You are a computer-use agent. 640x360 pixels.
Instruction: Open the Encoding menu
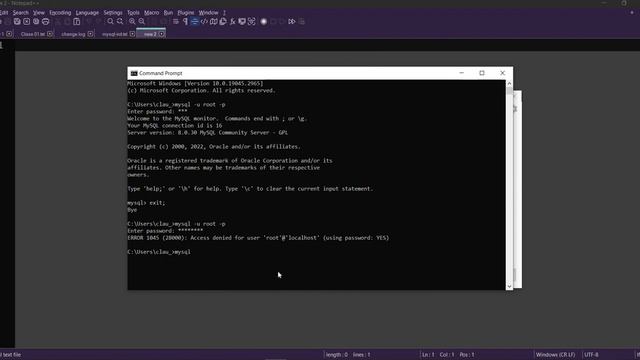60,13
